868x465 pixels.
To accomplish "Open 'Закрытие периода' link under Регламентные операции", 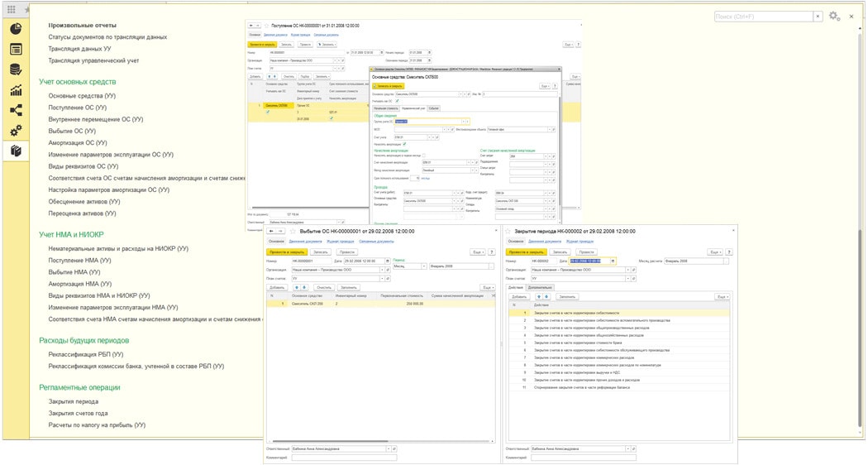I will pos(74,401).
